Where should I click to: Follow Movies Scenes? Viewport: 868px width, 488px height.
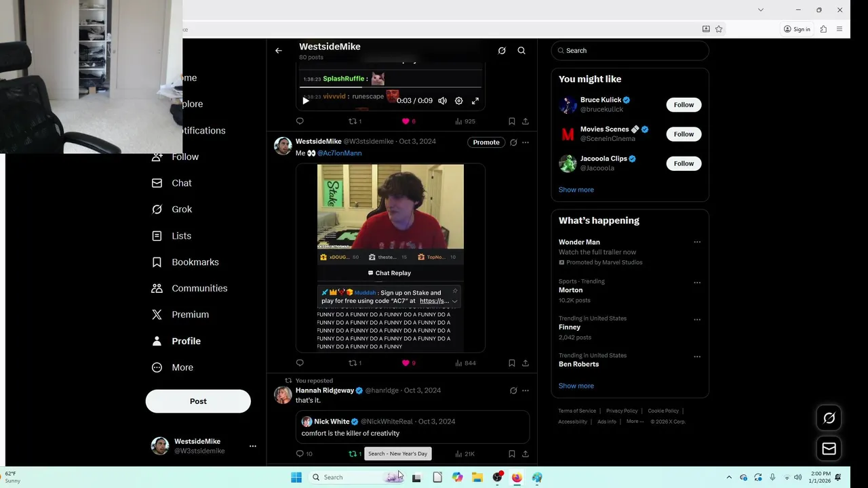pyautogui.click(x=684, y=134)
